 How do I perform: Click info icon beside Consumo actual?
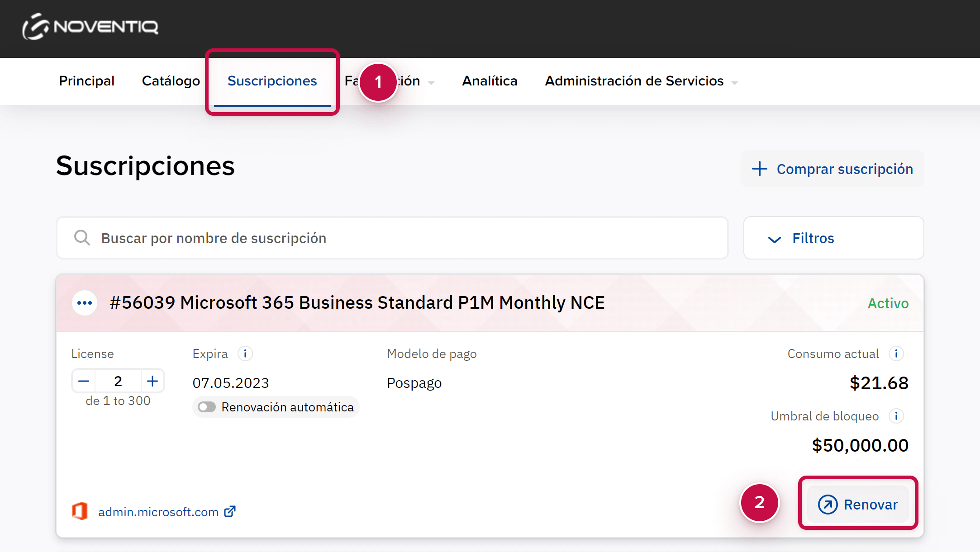[x=896, y=354]
